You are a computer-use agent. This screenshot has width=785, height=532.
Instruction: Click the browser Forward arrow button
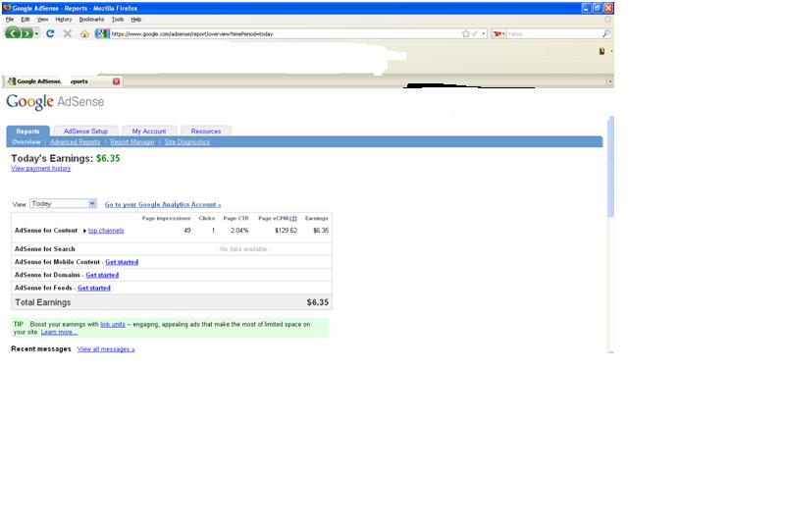click(26, 33)
